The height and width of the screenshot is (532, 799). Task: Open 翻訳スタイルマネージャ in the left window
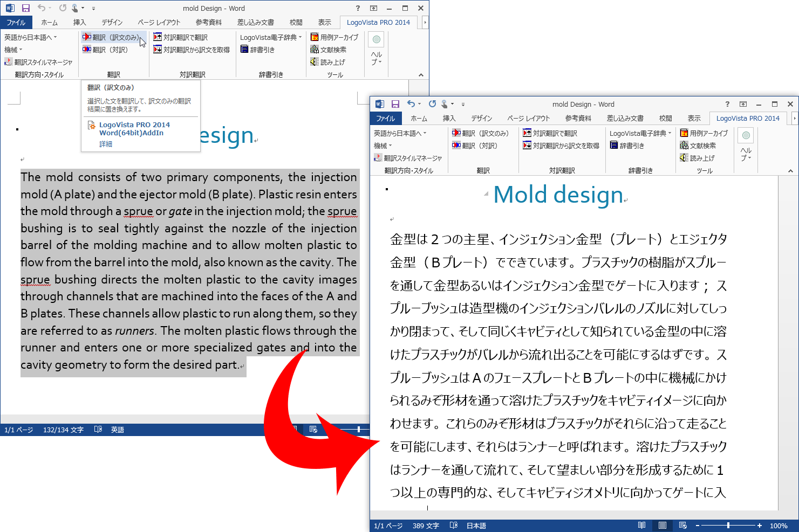38,62
